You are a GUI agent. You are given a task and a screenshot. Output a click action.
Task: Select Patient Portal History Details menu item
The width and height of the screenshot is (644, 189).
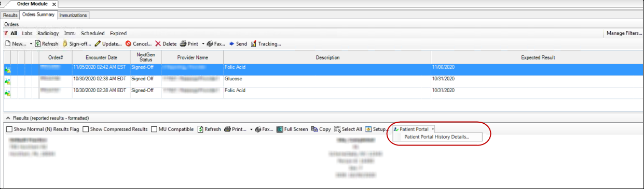point(436,137)
